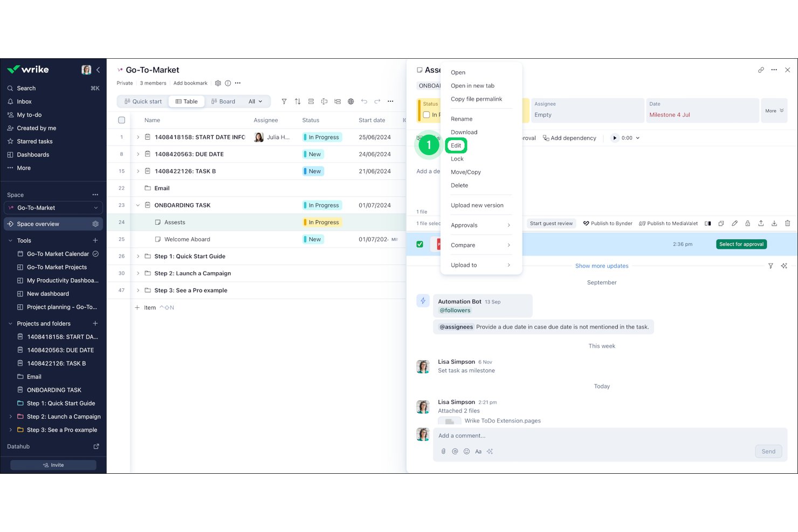The width and height of the screenshot is (798, 532).
Task: Open Go-To-Market settings gear next to Add bookmark
Action: (218, 83)
